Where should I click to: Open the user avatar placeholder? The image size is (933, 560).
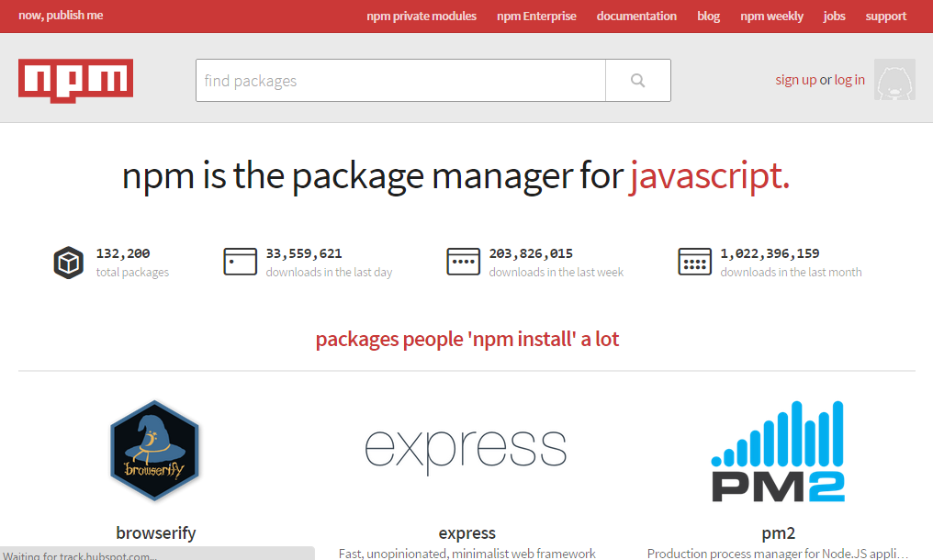[894, 80]
